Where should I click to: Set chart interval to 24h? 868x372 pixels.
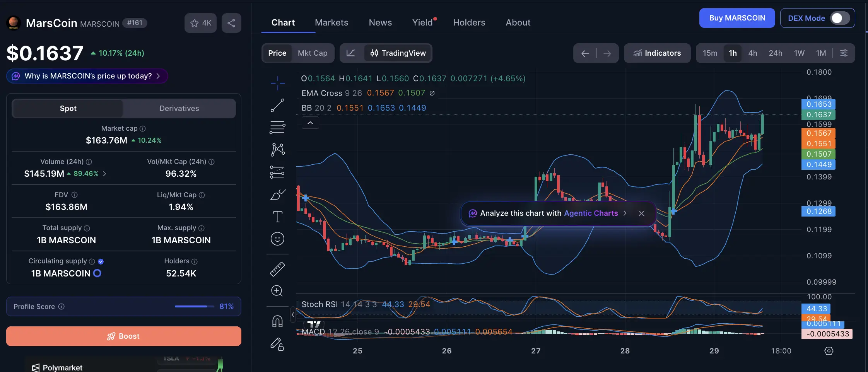click(x=776, y=53)
